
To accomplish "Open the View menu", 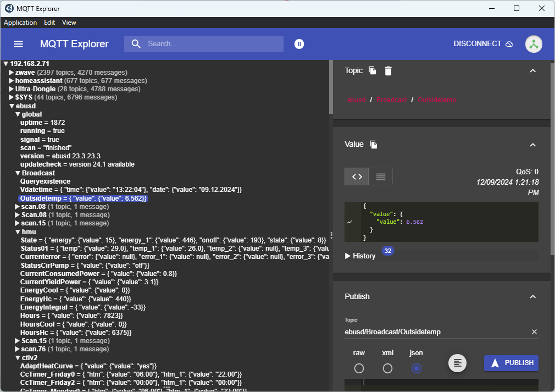I will pos(69,23).
